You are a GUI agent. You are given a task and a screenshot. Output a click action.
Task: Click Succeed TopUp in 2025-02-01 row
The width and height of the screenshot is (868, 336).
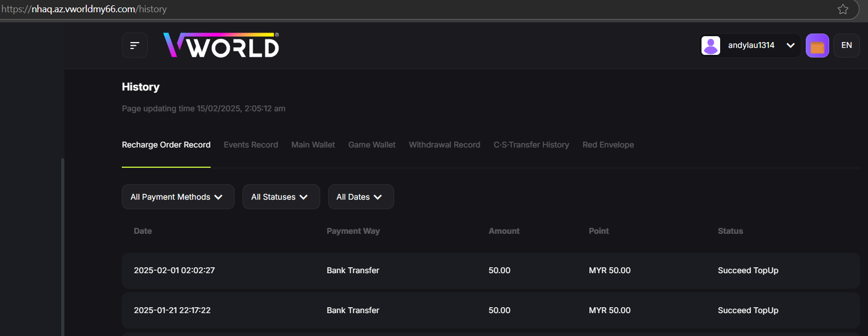[x=748, y=271]
